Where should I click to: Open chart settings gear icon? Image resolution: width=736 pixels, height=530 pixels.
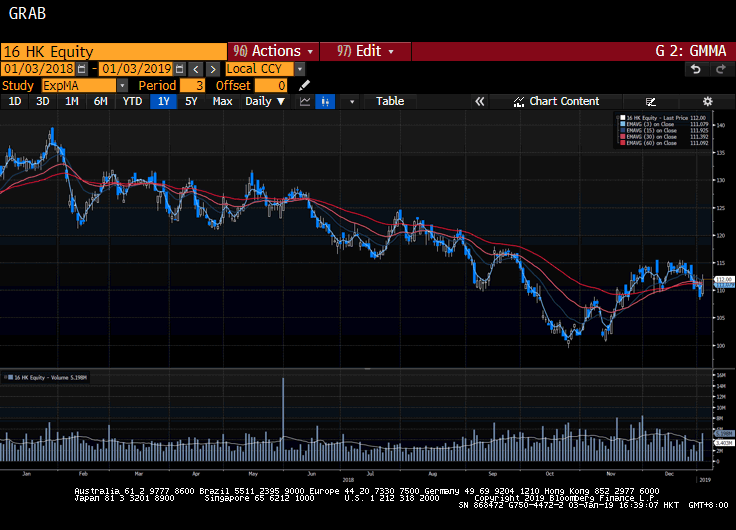pyautogui.click(x=707, y=101)
